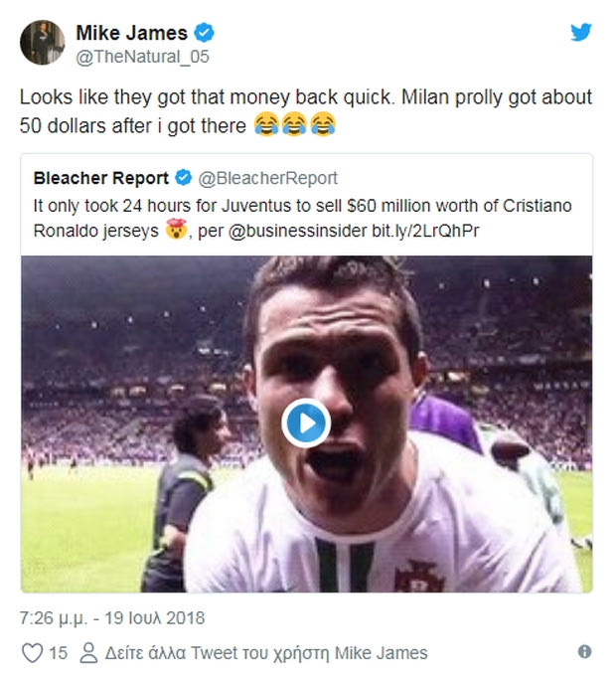Screen dimensions: 616x679
Task: Click the person icon beside see-more link
Action: pos(87,653)
